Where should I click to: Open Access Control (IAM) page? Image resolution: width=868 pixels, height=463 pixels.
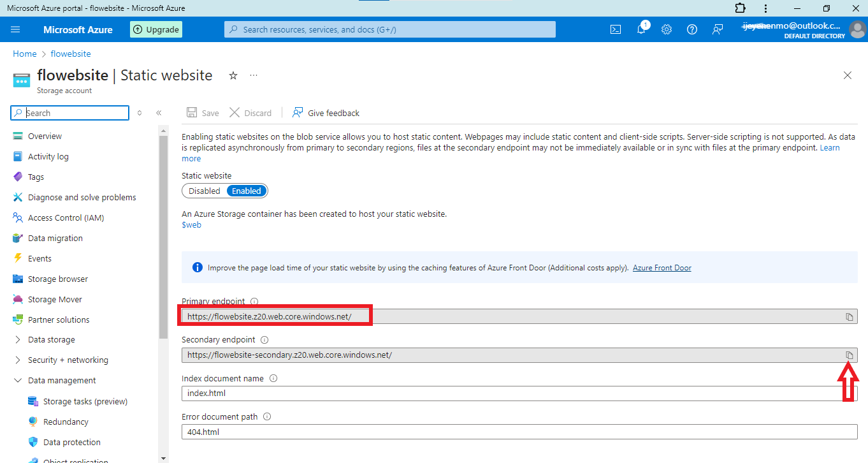tap(66, 218)
